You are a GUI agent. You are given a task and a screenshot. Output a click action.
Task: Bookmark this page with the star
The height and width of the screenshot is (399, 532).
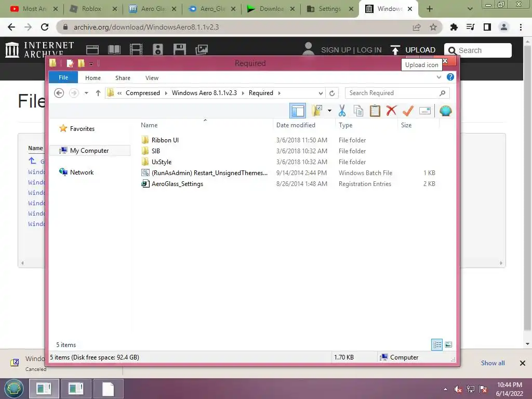[x=433, y=27]
